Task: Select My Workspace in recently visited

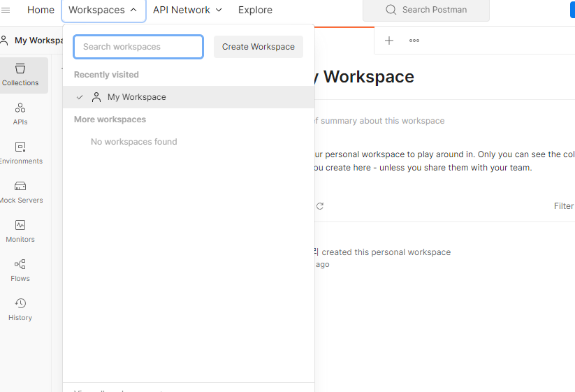Action: 189,97
